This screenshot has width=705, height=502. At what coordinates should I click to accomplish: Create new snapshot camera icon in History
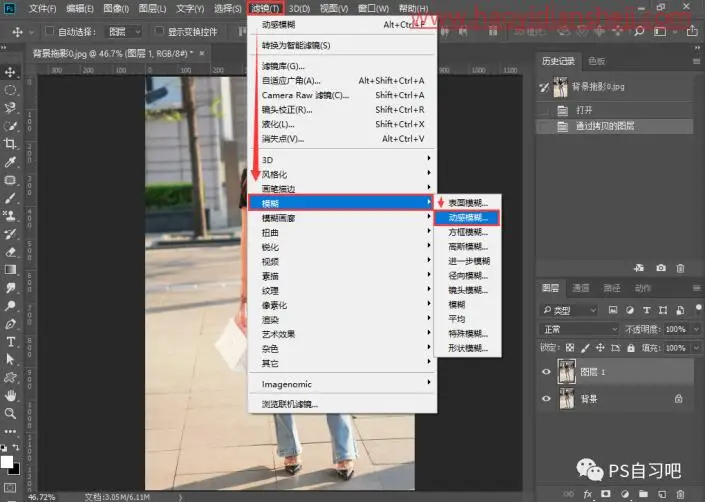click(x=660, y=268)
